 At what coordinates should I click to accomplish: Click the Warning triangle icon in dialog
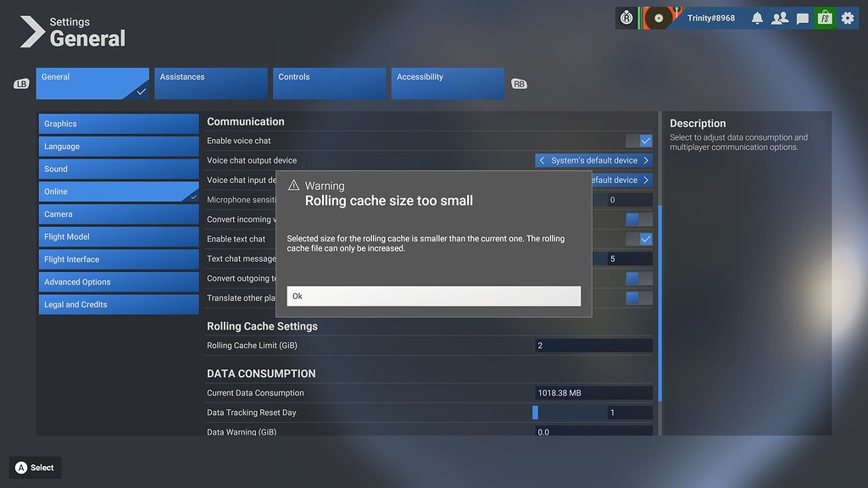(294, 186)
